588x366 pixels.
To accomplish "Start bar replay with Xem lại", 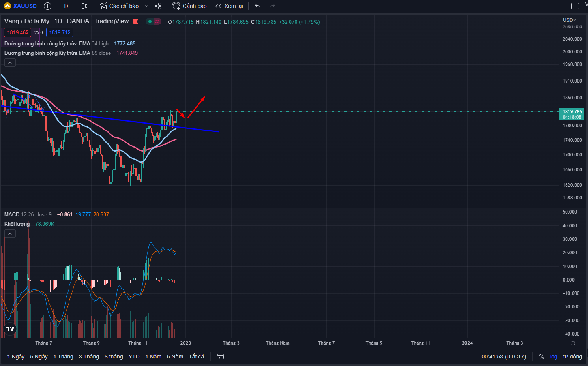I will 229,6.
